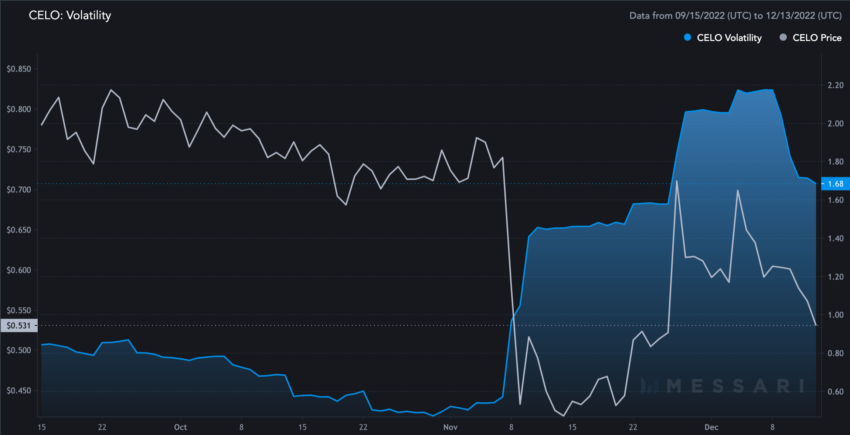Image resolution: width=850 pixels, height=435 pixels.
Task: Click the $0.600 price axis label
Action: click(x=18, y=270)
